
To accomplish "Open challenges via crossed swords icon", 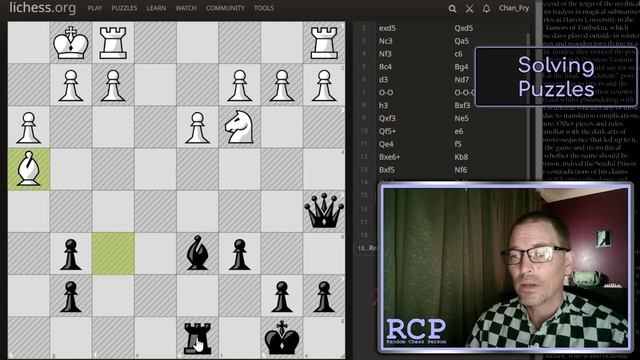I will [x=469, y=9].
